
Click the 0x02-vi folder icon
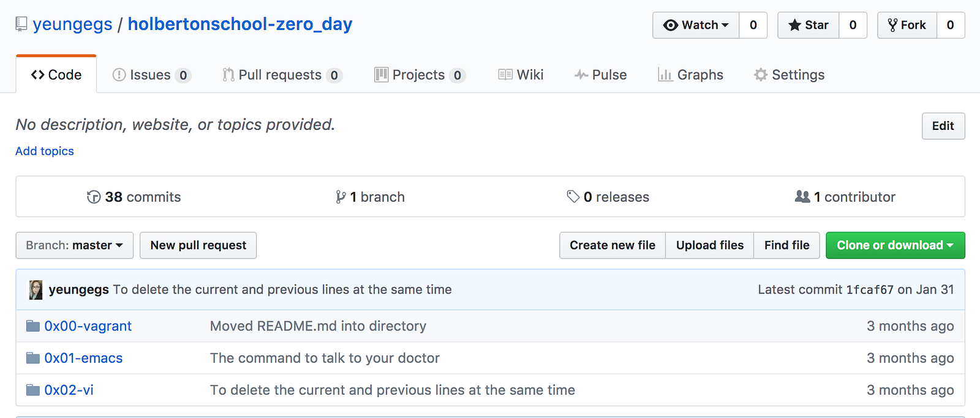[x=33, y=390]
